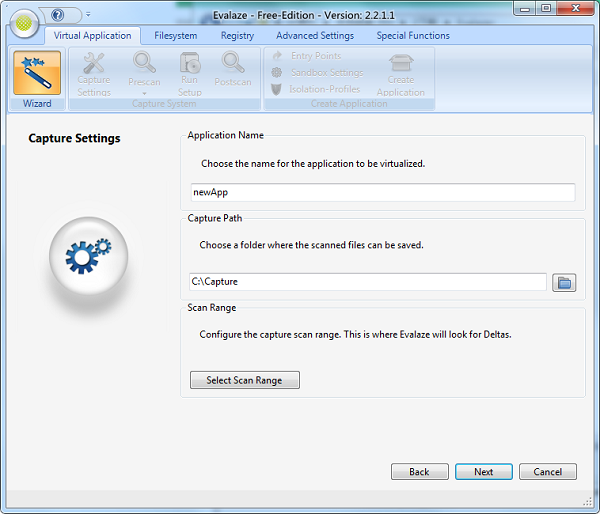Open Sandbox Settings in ribbon
The height and width of the screenshot is (514, 600).
coord(317,73)
